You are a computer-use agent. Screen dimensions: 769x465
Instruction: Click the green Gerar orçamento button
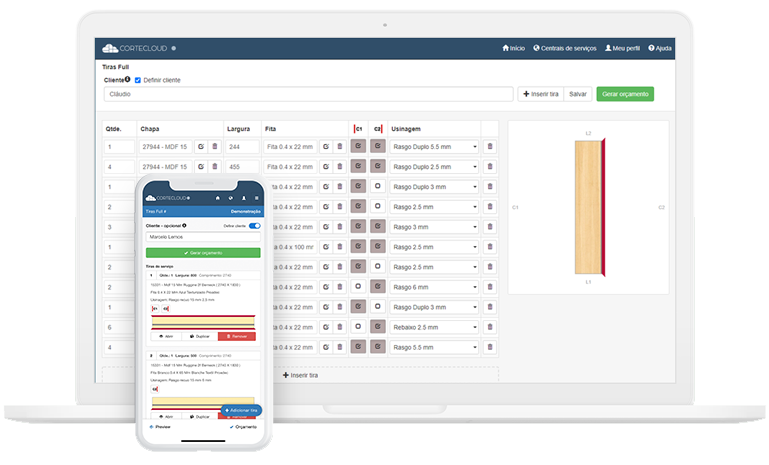(624, 93)
